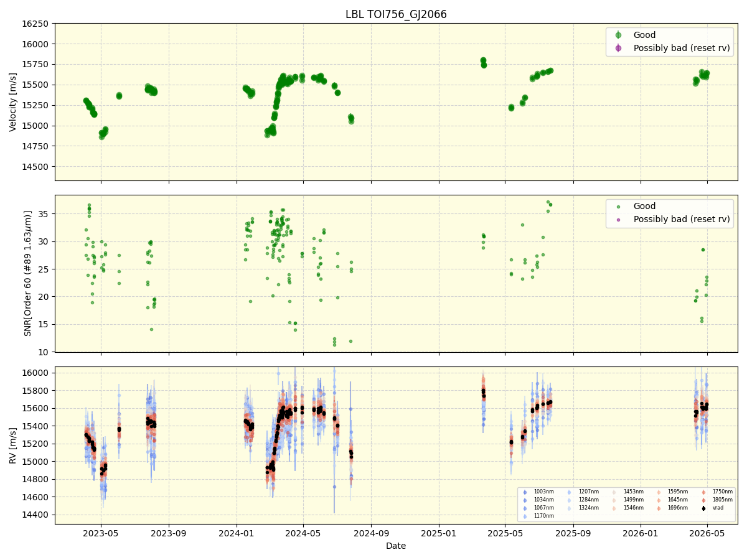This screenshot has width=747, height=560.
Task: Click the 2023-09 date tick label
Action: 169,533
